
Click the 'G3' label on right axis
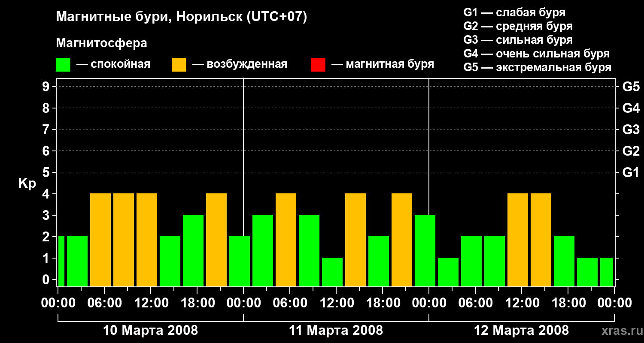[631, 129]
